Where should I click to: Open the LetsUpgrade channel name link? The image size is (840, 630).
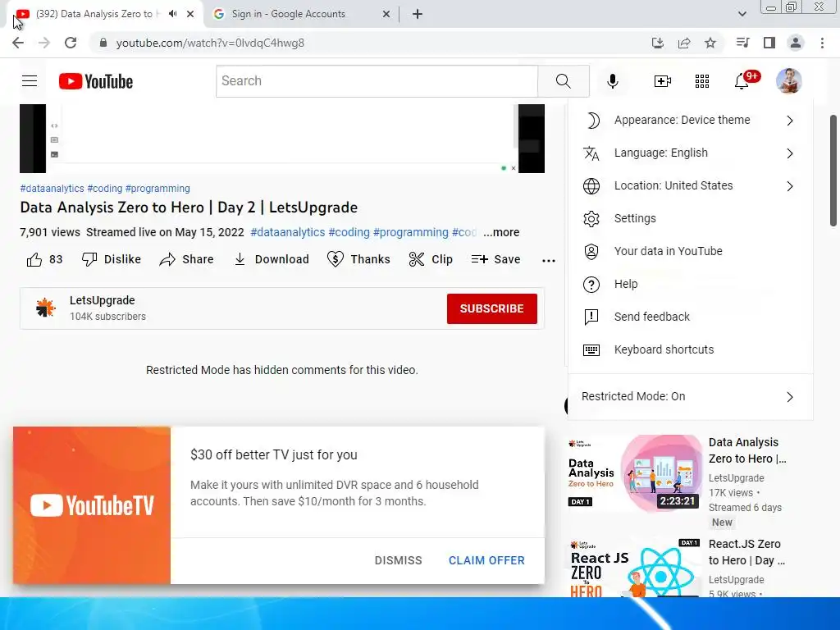point(102,300)
